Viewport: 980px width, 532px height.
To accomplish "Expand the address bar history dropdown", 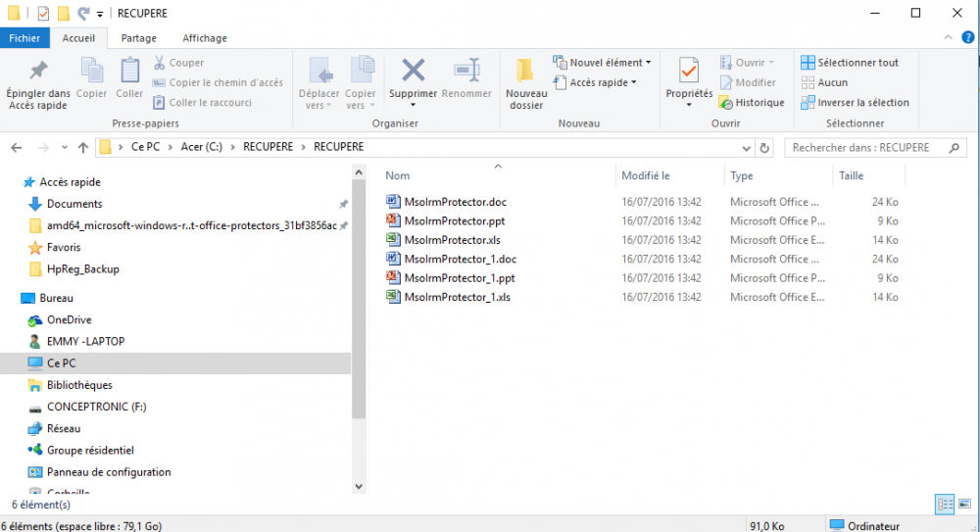I will [748, 147].
